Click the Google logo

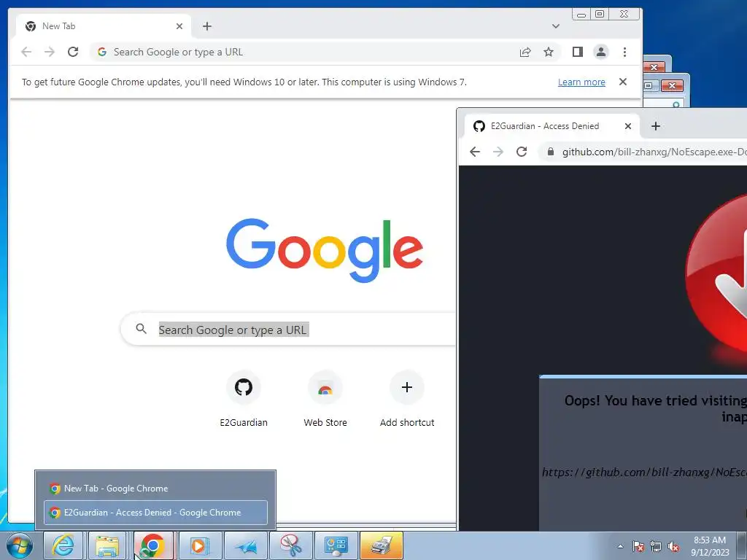point(325,250)
